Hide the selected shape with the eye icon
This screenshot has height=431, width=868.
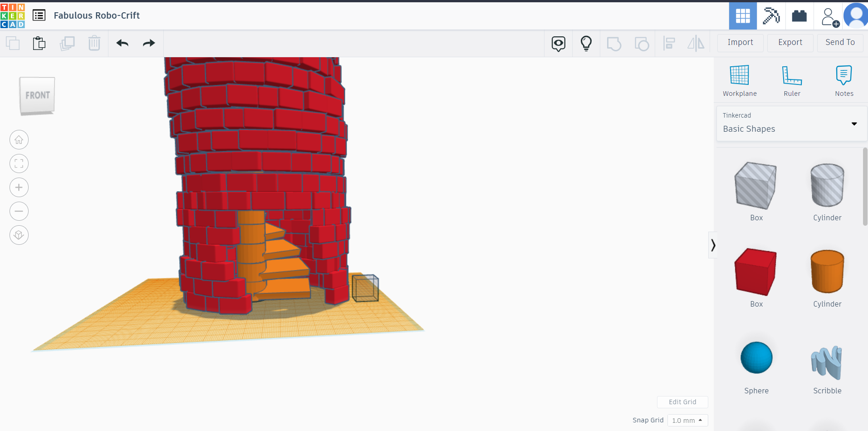[x=558, y=43]
